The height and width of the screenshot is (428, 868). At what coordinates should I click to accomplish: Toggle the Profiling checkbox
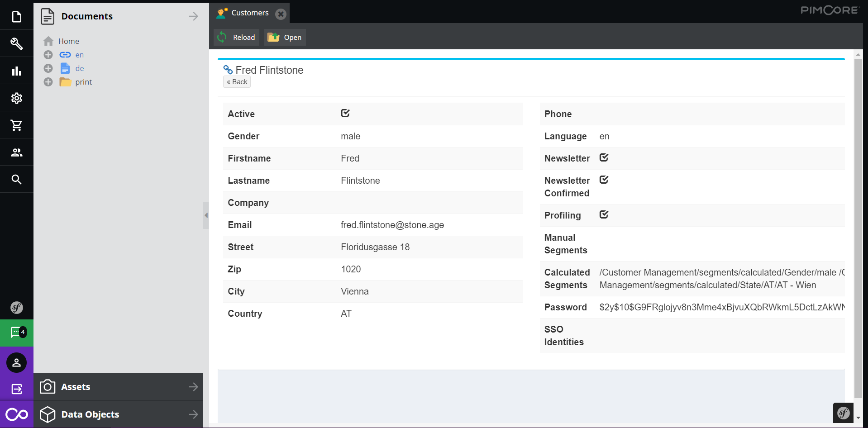click(604, 214)
